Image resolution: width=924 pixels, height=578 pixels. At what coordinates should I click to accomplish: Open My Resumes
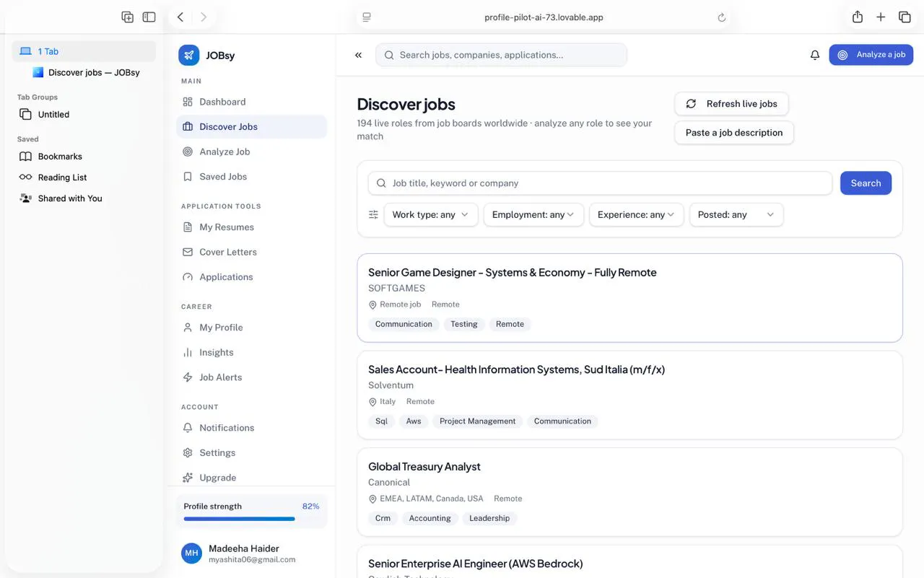point(251,227)
